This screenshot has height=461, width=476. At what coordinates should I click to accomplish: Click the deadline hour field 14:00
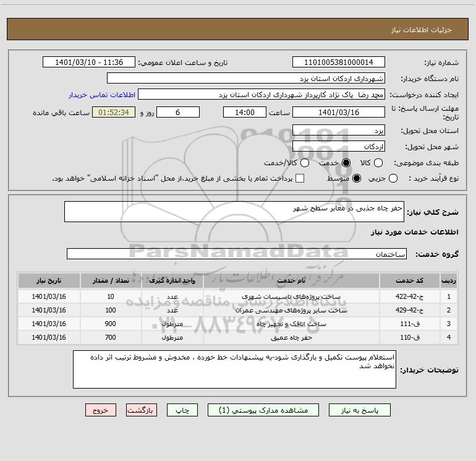[x=245, y=112]
